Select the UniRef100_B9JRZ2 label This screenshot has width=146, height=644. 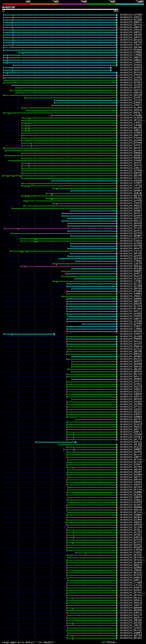(131, 638)
